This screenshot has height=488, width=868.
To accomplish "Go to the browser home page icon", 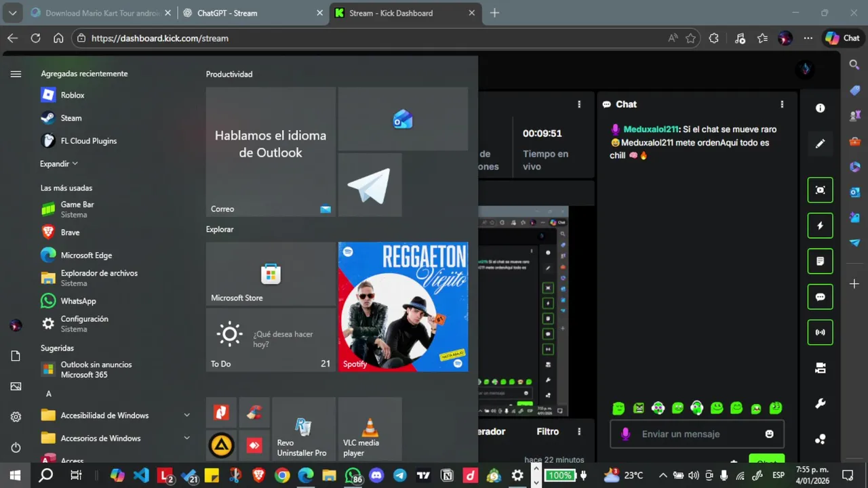I will 58,38.
